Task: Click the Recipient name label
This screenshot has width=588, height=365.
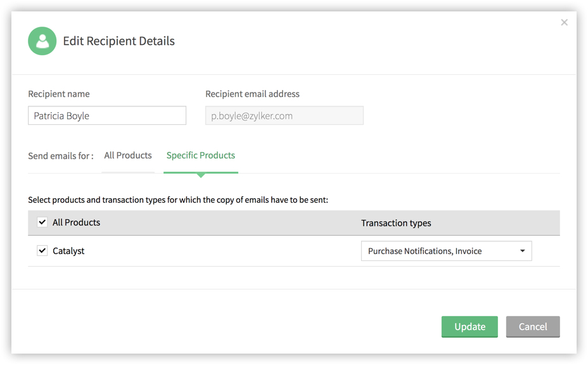Action: coord(59,94)
